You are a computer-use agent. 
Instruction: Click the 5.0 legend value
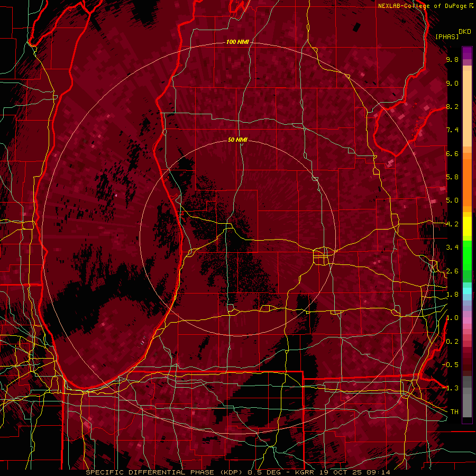click(452, 200)
